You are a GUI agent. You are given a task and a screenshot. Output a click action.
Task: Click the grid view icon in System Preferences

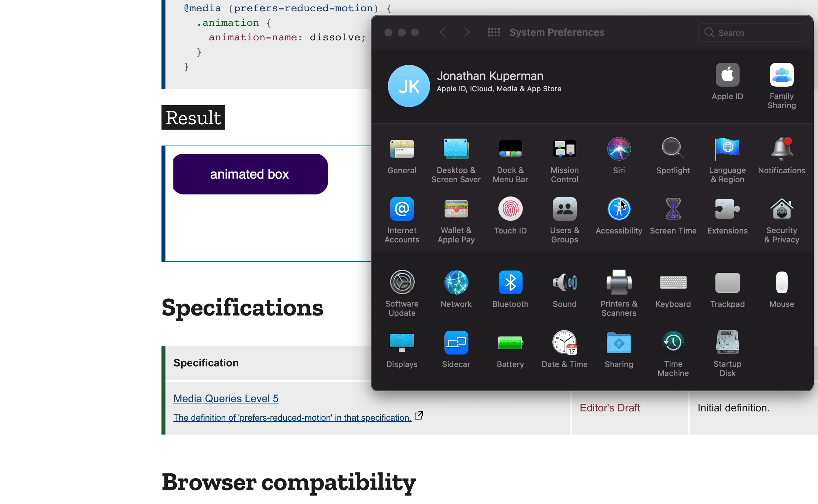point(493,32)
